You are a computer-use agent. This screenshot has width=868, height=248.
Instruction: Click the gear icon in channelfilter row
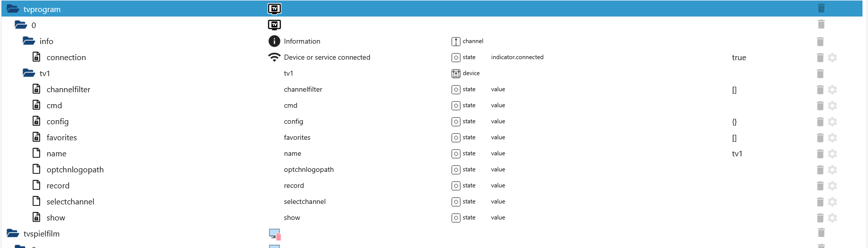[x=832, y=90]
